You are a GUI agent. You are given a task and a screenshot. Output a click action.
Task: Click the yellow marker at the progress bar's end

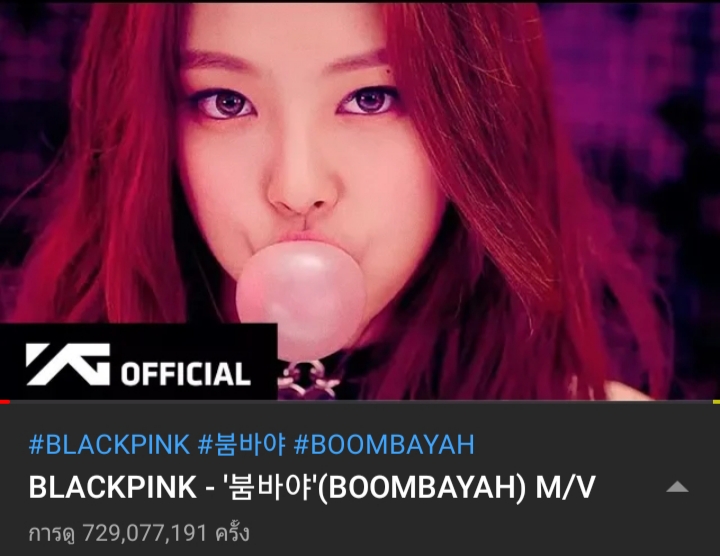[x=716, y=402]
